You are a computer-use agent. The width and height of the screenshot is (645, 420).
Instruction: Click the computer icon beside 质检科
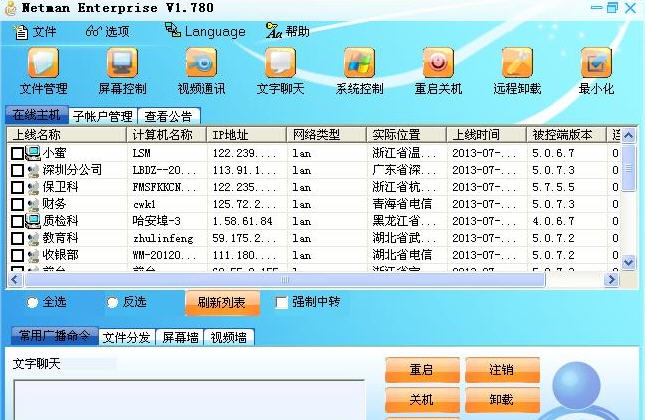[x=33, y=221]
